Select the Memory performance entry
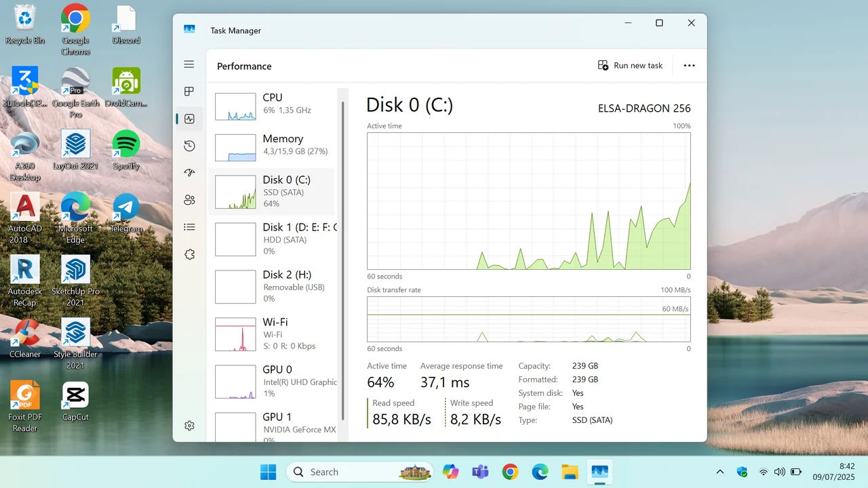868x488 pixels. coord(272,148)
